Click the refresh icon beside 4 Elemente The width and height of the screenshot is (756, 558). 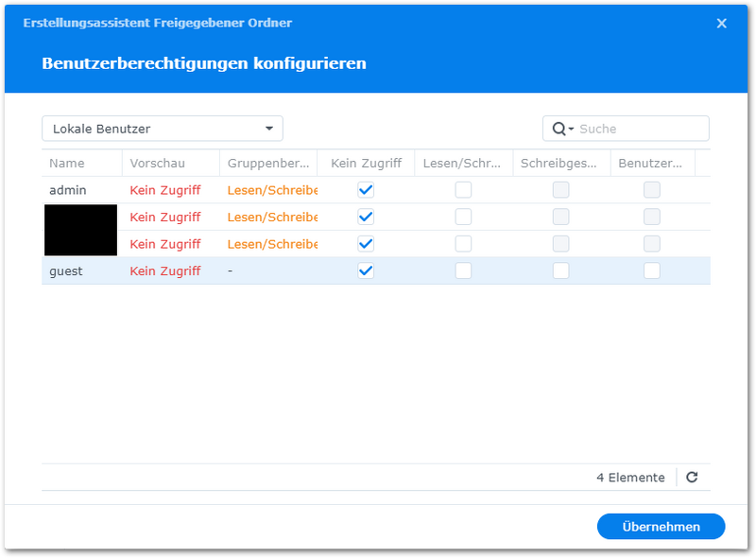click(692, 478)
